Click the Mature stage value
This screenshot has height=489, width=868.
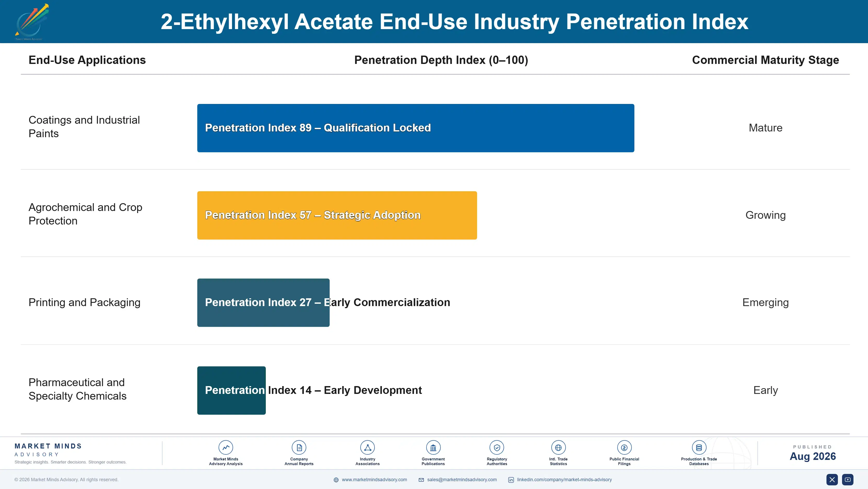coord(765,128)
